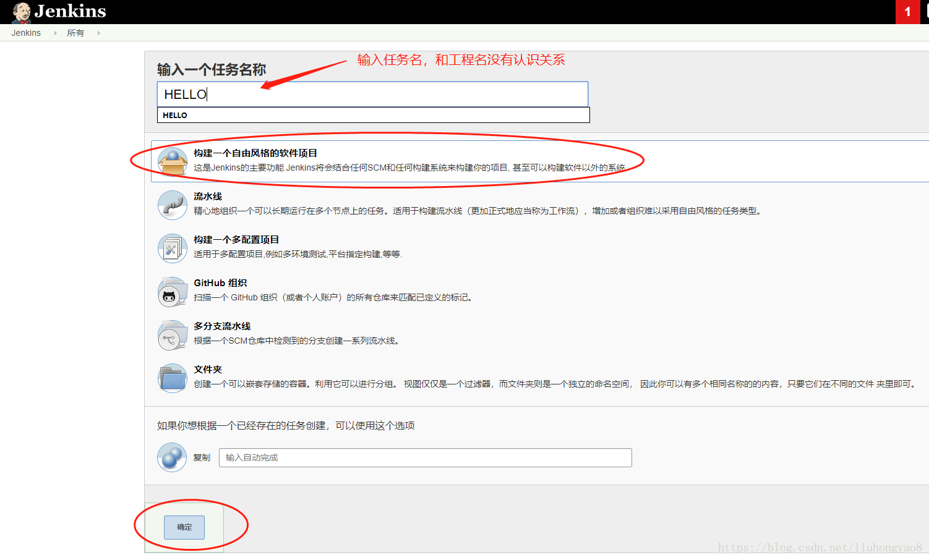The image size is (929, 560).
Task: Click the Jenkins butler logo icon
Action: [22, 12]
